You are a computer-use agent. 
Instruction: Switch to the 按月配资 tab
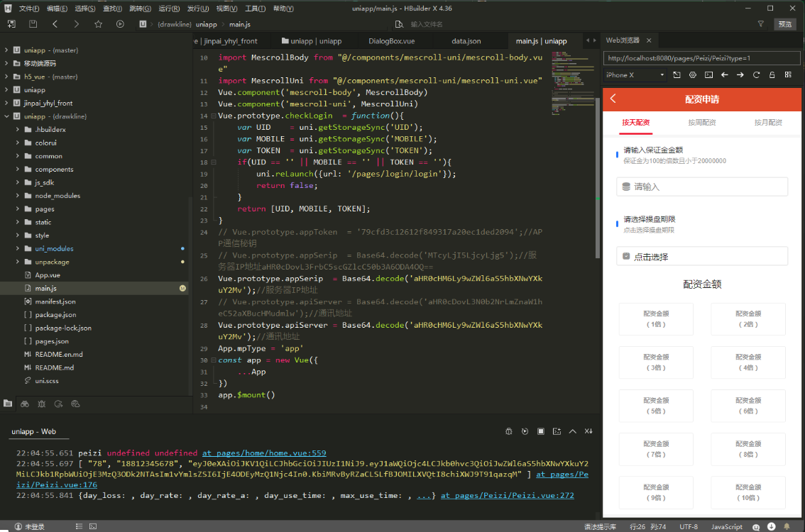pyautogui.click(x=768, y=123)
